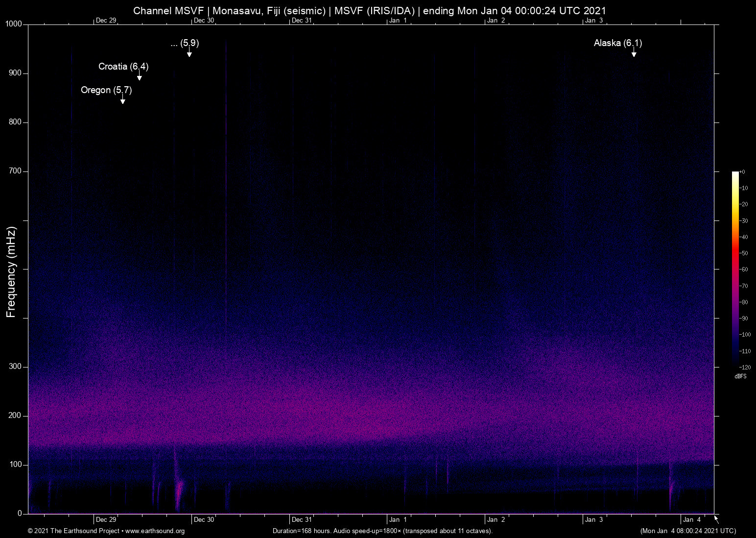
Task: Click the Mon Jan 4 08:00:24 timestamp
Action: (x=688, y=531)
